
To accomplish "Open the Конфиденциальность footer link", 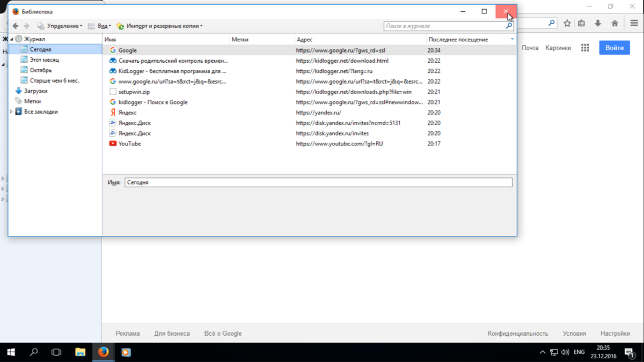I will pyautogui.click(x=518, y=334).
